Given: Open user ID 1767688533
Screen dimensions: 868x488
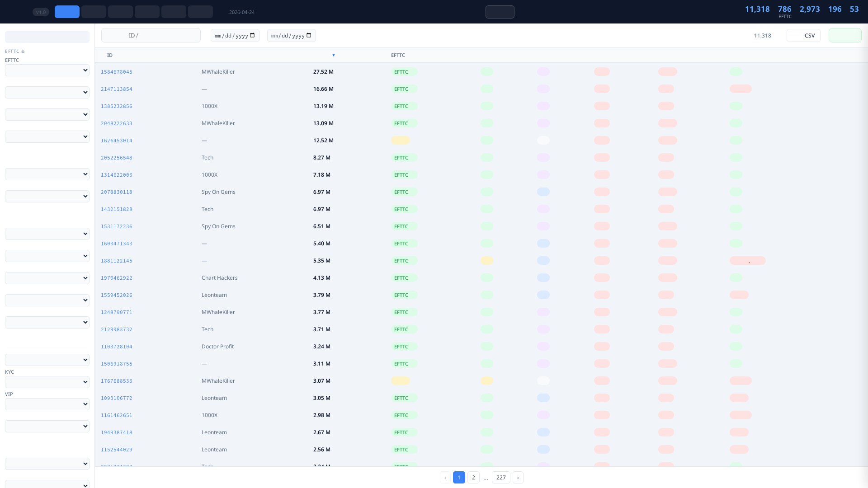Looking at the screenshot, I should point(117,381).
